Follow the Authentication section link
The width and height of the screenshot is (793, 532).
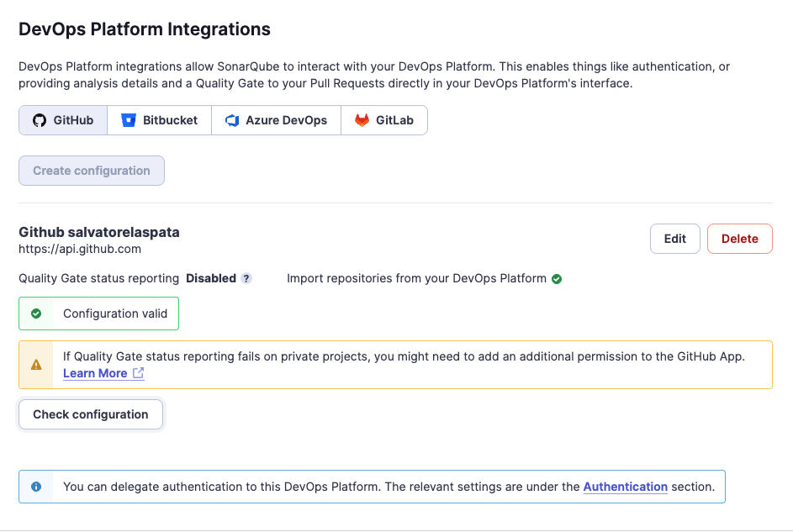625,487
